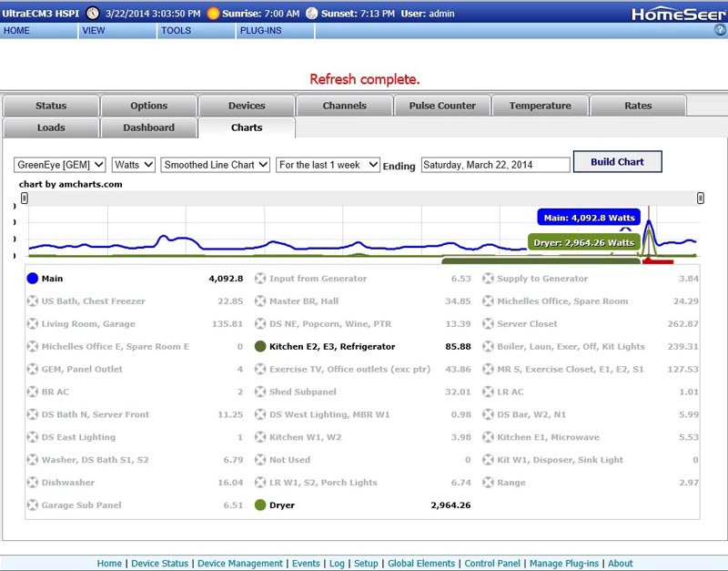Click the chart scrollbar right grip handle

coord(701,199)
